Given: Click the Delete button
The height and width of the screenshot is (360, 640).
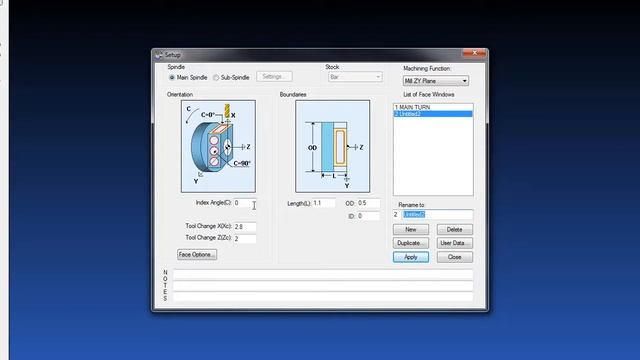Looking at the screenshot, I should [x=454, y=230].
